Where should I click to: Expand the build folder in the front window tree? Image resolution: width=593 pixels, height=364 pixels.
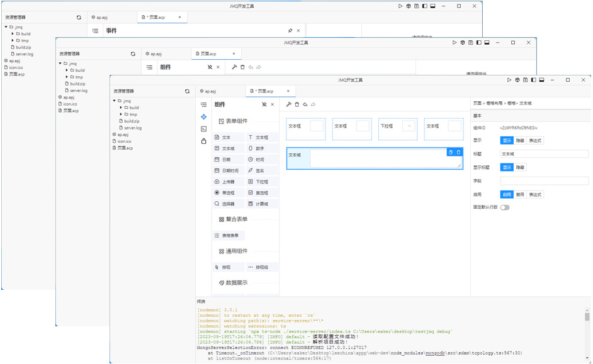point(121,108)
